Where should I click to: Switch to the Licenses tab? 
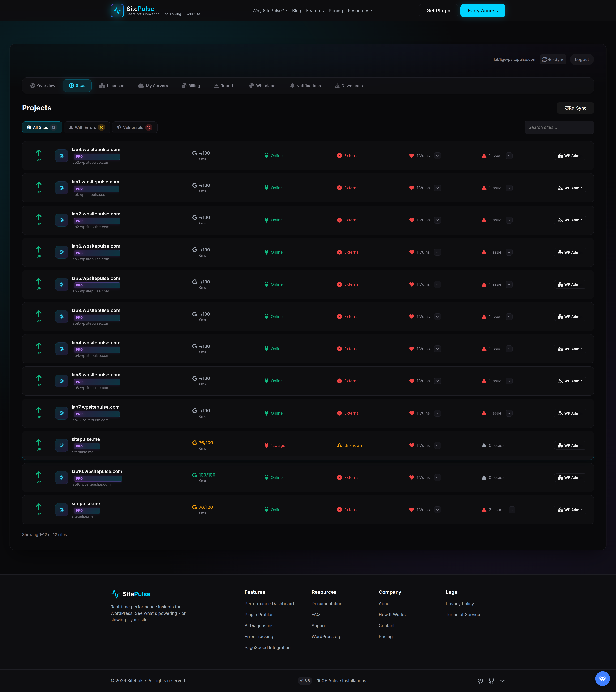[x=112, y=86]
